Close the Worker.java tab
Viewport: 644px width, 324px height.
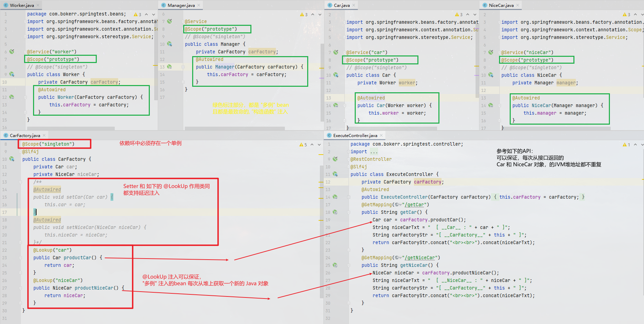38,5
